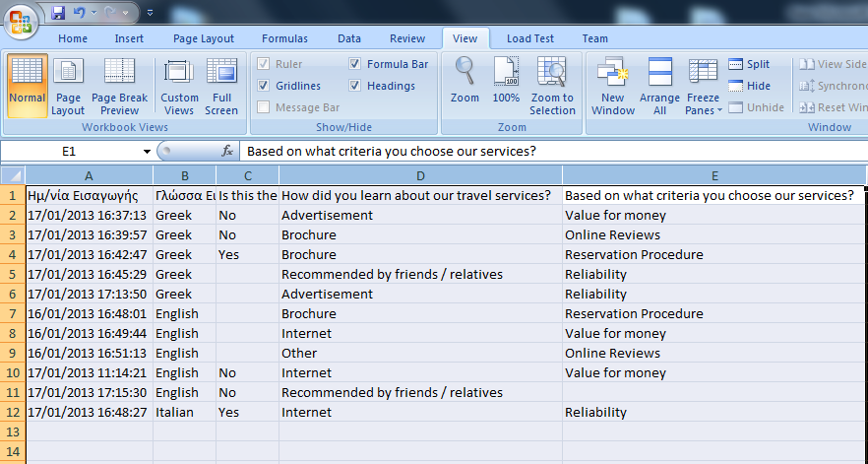
Task: Open the Home ribbon tab
Action: [73, 38]
